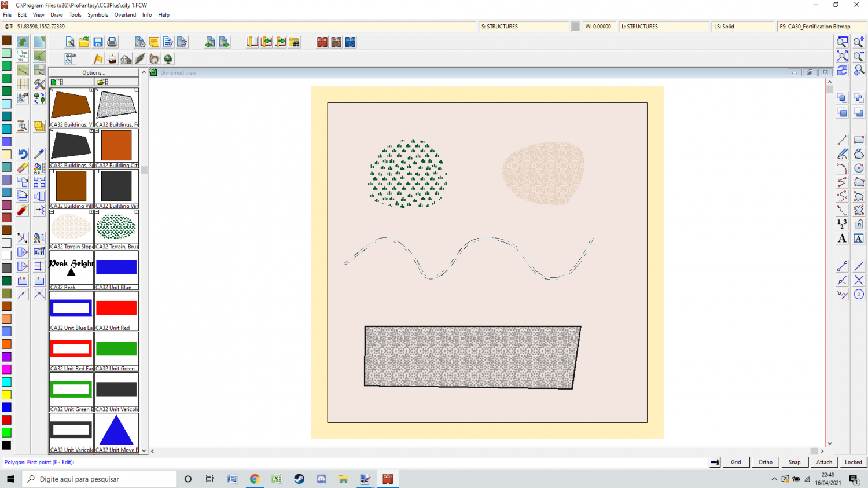Image resolution: width=868 pixels, height=488 pixels.
Task: Click Zoom In magnifier with plus
Action: pyautogui.click(x=859, y=42)
